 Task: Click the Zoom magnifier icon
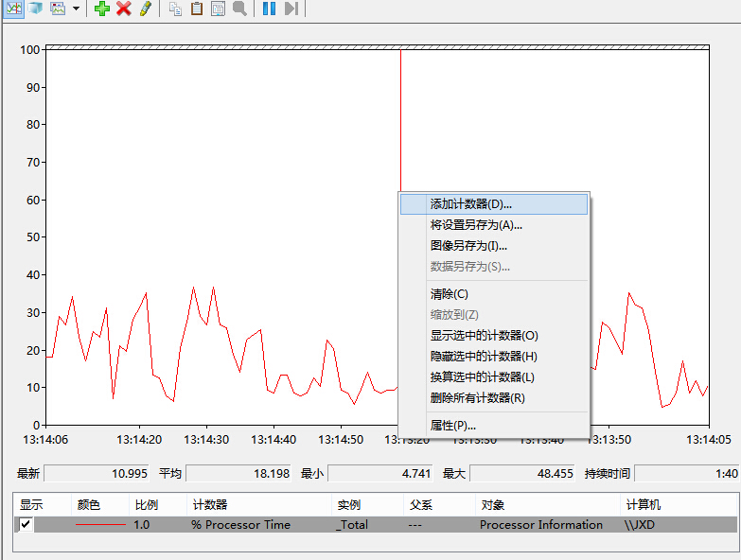click(x=239, y=9)
